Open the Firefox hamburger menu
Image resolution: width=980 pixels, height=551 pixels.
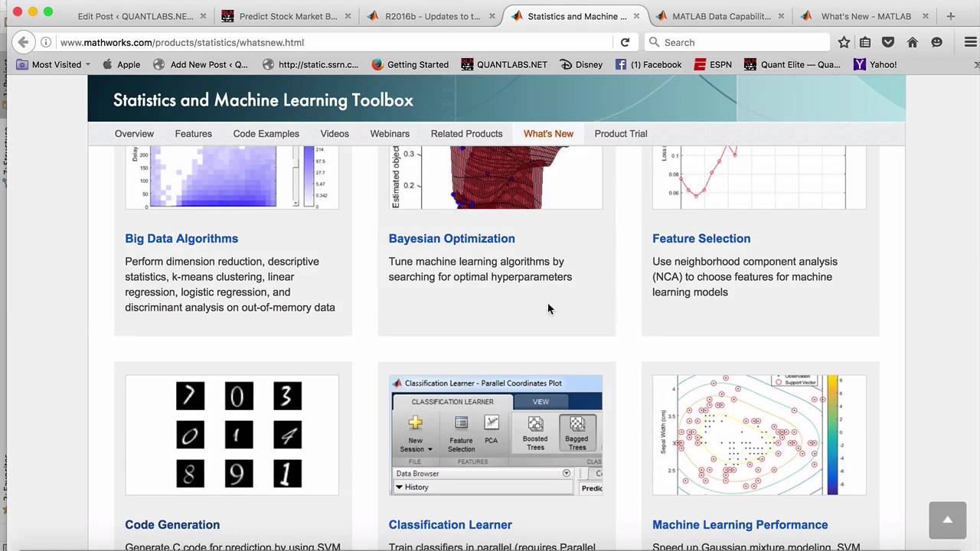tap(970, 43)
